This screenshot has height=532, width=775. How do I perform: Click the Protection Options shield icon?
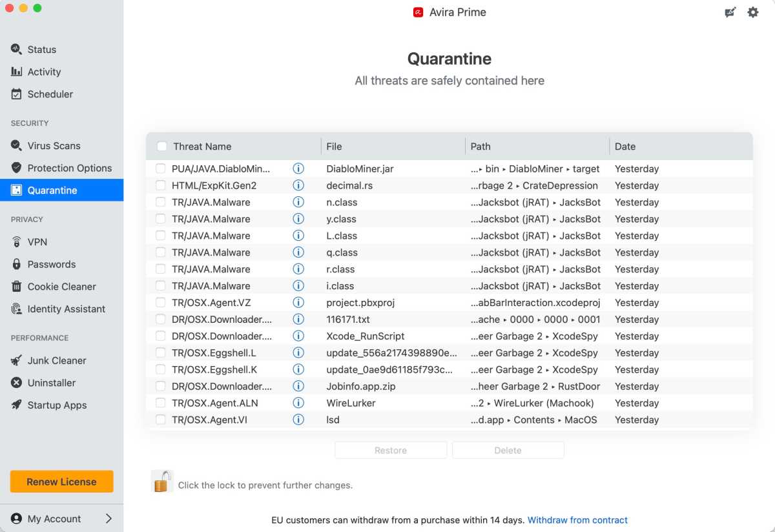click(16, 168)
